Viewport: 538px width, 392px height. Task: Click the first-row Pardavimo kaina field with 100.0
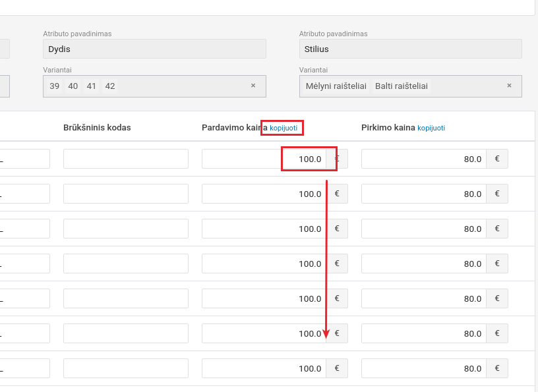(x=264, y=159)
